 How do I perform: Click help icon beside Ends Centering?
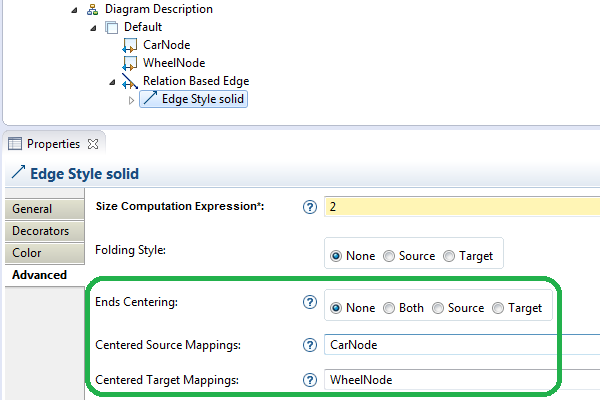tap(310, 301)
